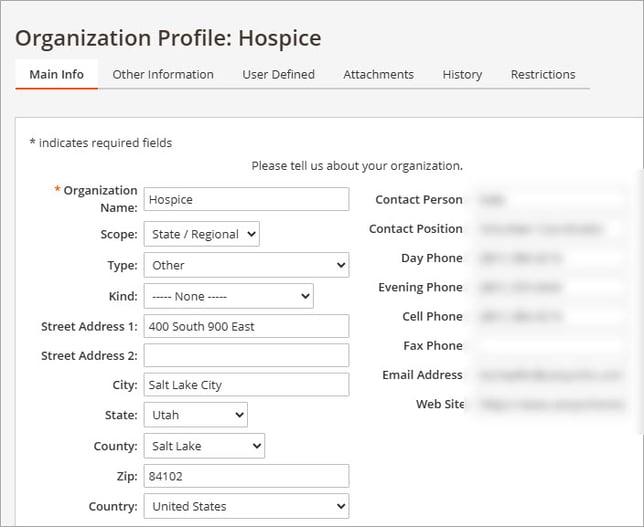Open the State dropdown showing Utah
The image size is (644, 527).
click(x=196, y=414)
